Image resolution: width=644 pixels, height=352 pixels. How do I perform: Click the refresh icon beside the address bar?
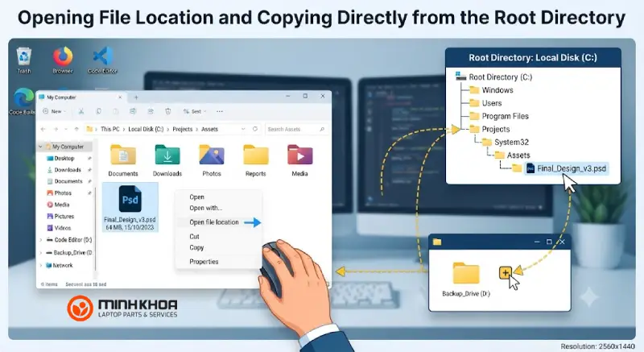[x=255, y=129]
